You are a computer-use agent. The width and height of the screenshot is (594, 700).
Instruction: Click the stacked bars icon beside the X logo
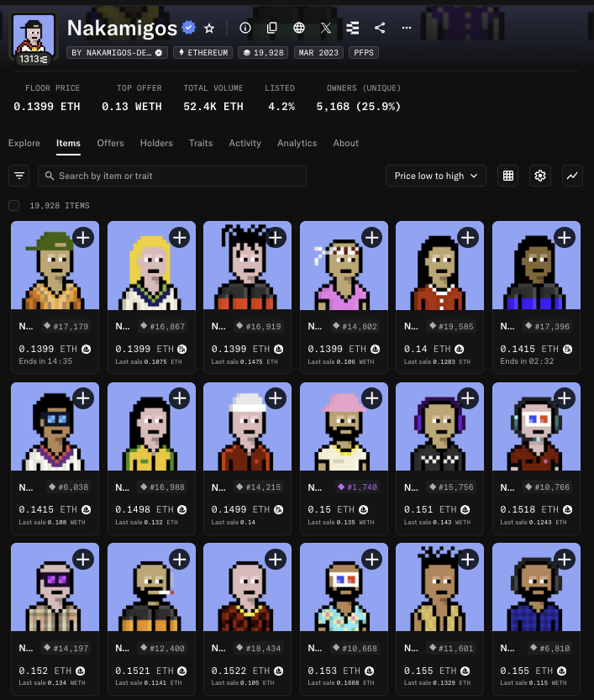pos(353,28)
